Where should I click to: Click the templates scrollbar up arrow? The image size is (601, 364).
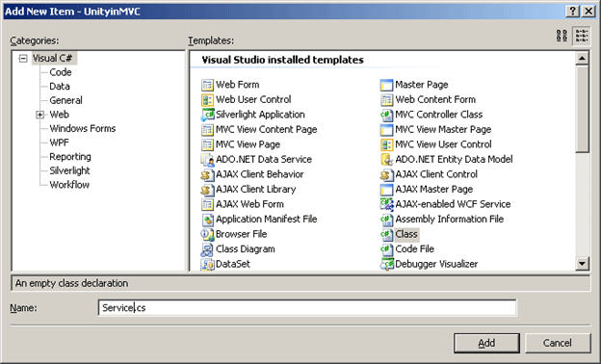pyautogui.click(x=582, y=58)
